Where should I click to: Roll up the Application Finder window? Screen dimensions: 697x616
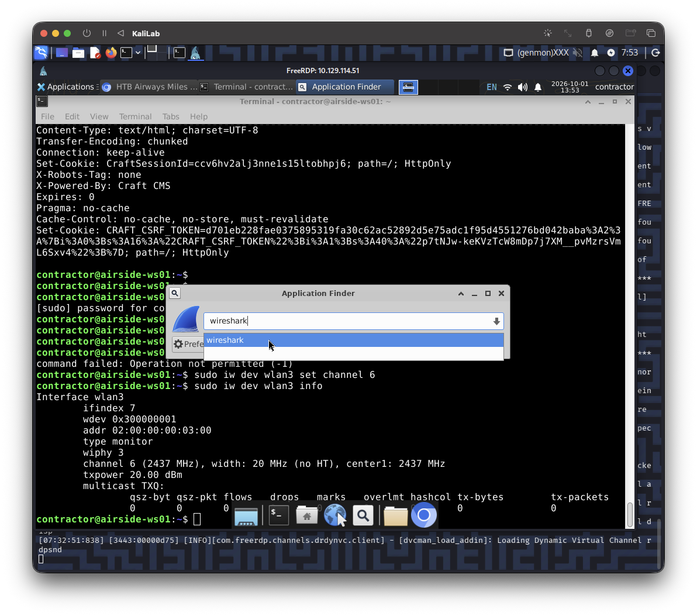tap(461, 294)
